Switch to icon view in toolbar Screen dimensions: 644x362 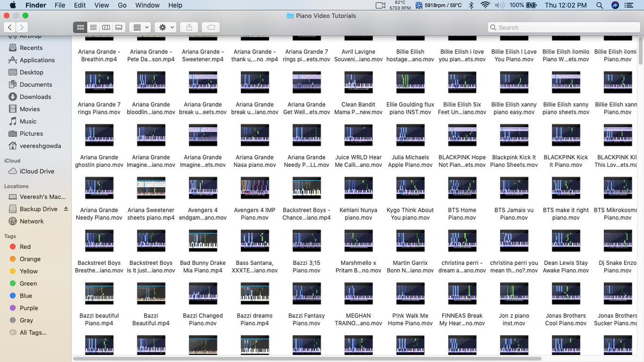80,27
